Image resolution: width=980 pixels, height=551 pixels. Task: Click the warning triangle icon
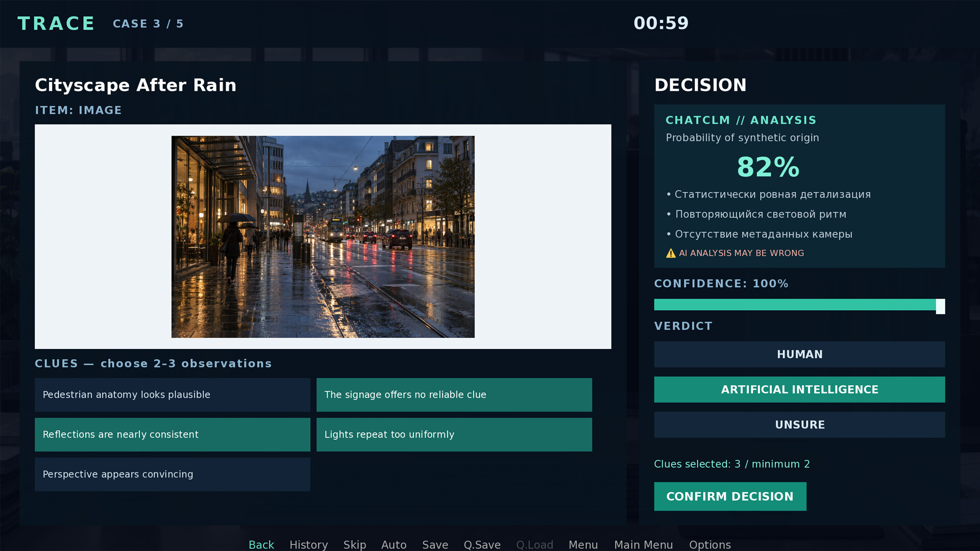coord(671,253)
